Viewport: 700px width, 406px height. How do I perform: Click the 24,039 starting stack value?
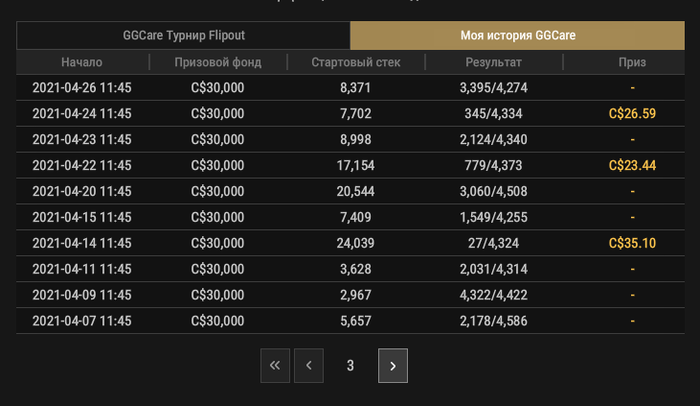tap(356, 243)
